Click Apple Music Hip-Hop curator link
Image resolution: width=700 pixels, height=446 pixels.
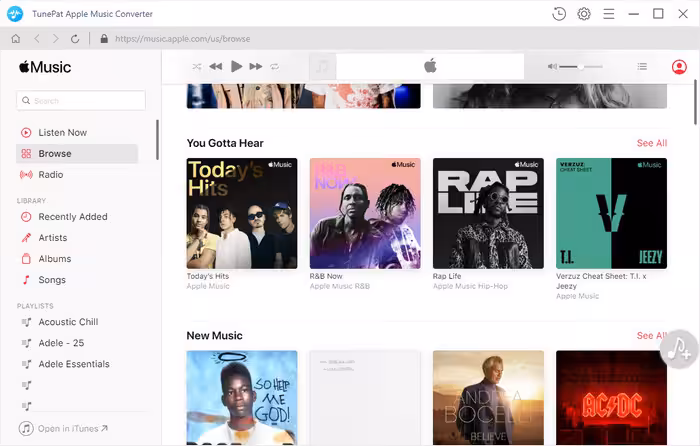click(470, 286)
